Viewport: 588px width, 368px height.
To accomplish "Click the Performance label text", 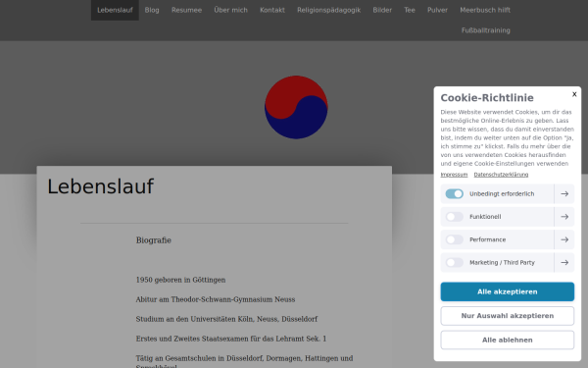I will [x=487, y=239].
